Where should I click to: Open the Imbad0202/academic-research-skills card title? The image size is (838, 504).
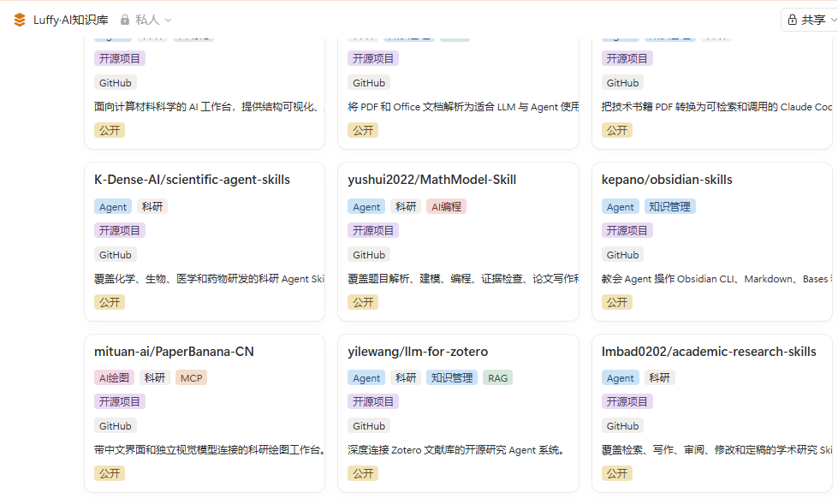point(709,352)
